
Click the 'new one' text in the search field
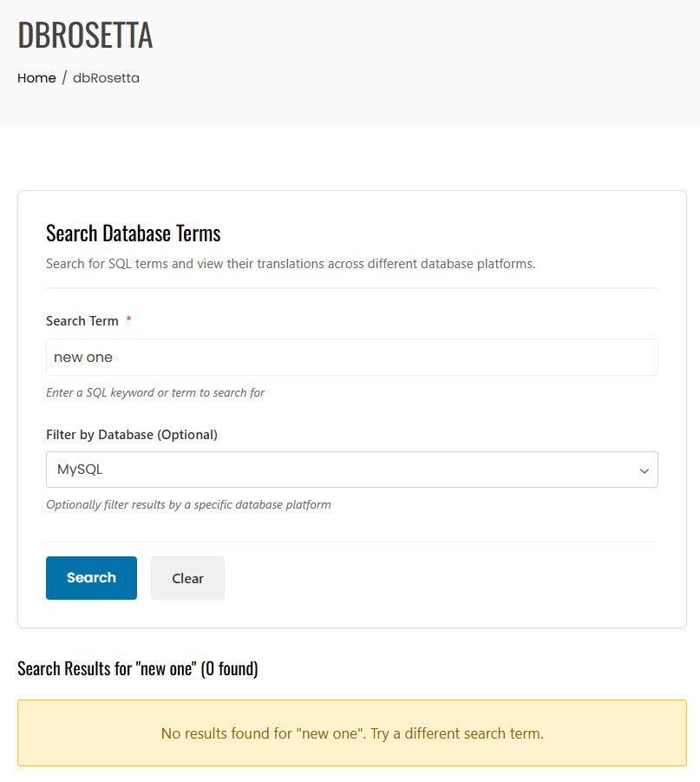(83, 357)
